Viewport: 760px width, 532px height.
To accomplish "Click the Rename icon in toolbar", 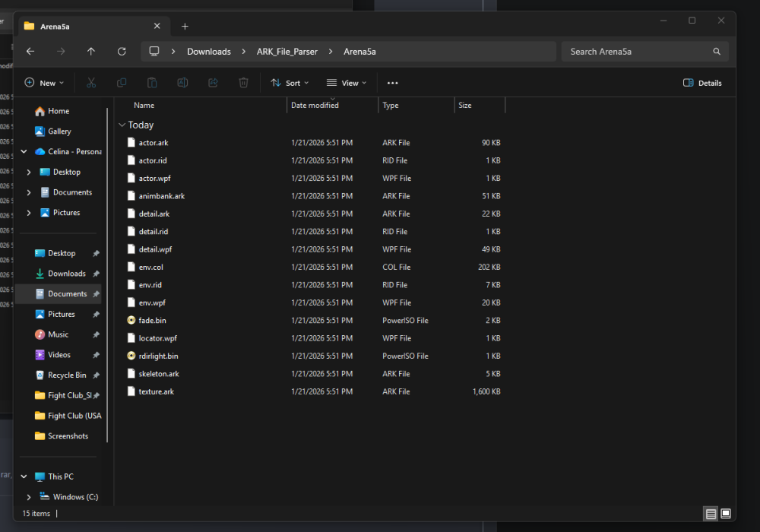I will coord(182,83).
